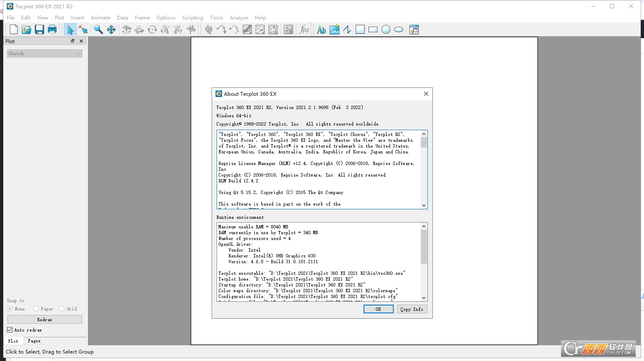Open the Tools menu
644x361 pixels.
[x=216, y=18]
